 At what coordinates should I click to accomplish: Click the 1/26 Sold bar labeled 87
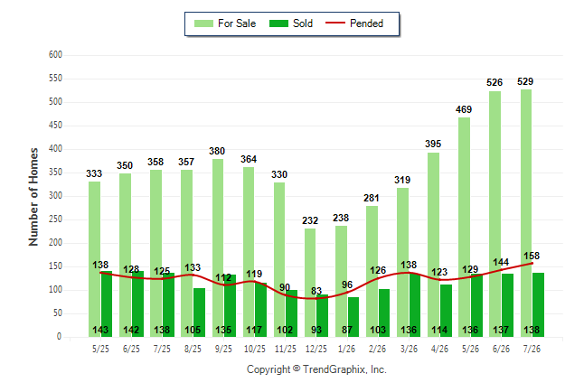pyautogui.click(x=353, y=317)
